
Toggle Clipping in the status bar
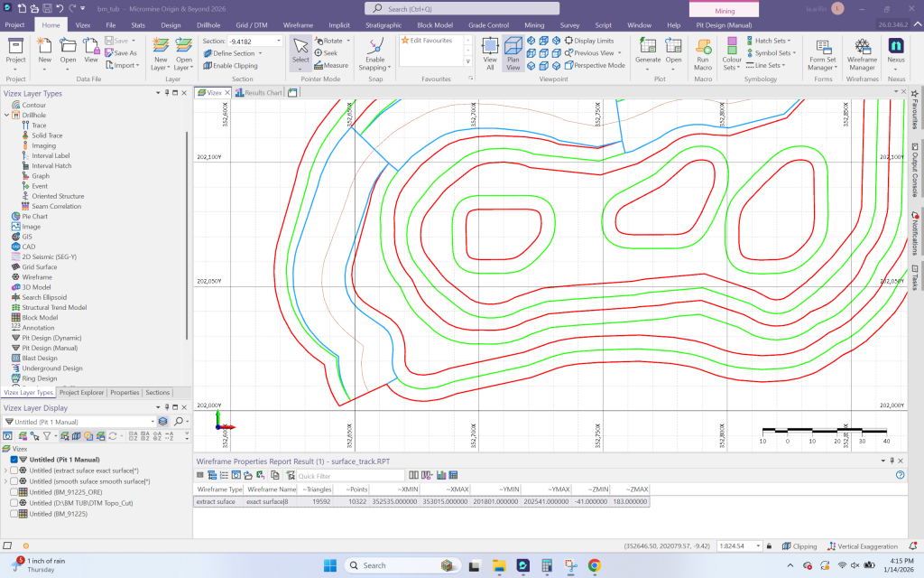[x=799, y=546]
